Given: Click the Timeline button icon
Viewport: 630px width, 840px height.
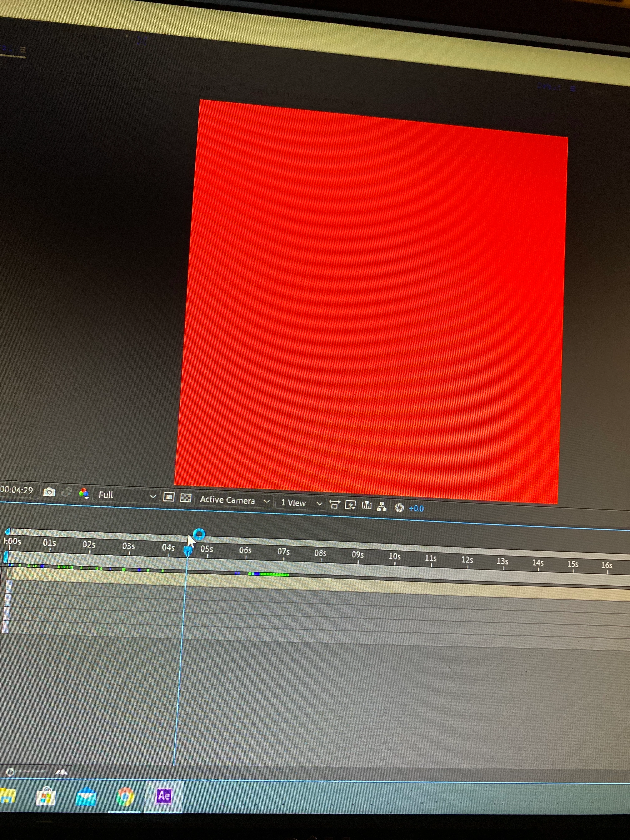Looking at the screenshot, I should 366,505.
